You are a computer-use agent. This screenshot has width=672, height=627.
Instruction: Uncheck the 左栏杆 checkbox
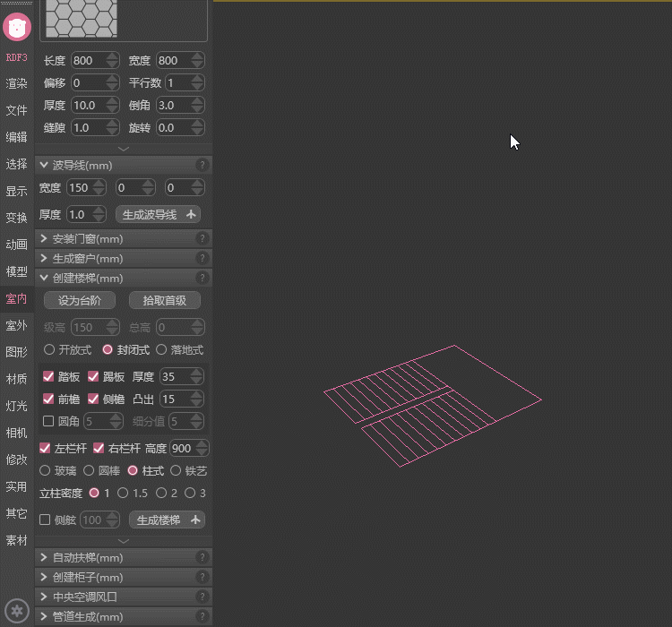[45, 448]
